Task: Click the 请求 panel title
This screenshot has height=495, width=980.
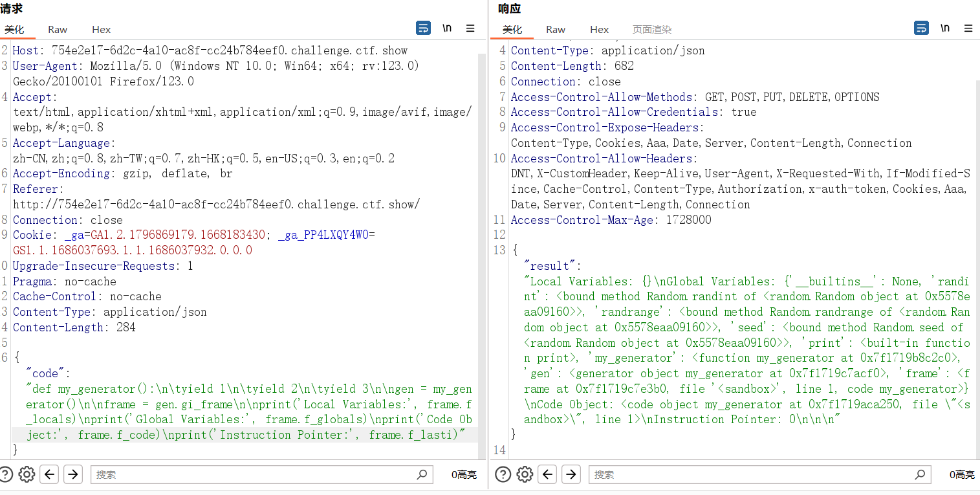Action: coord(12,8)
